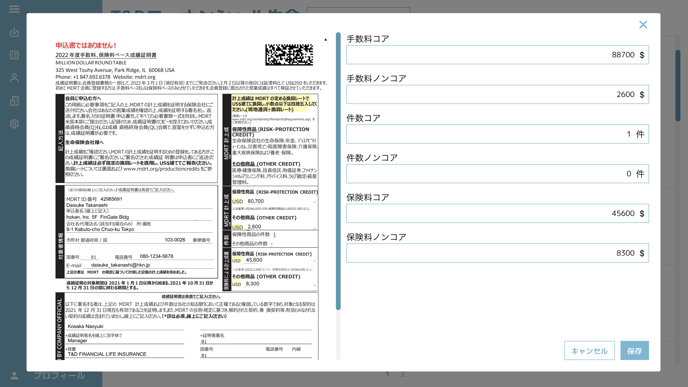The height and width of the screenshot is (387, 688).
Task: Edit the 手数料ノンコア value field
Action: [497, 94]
